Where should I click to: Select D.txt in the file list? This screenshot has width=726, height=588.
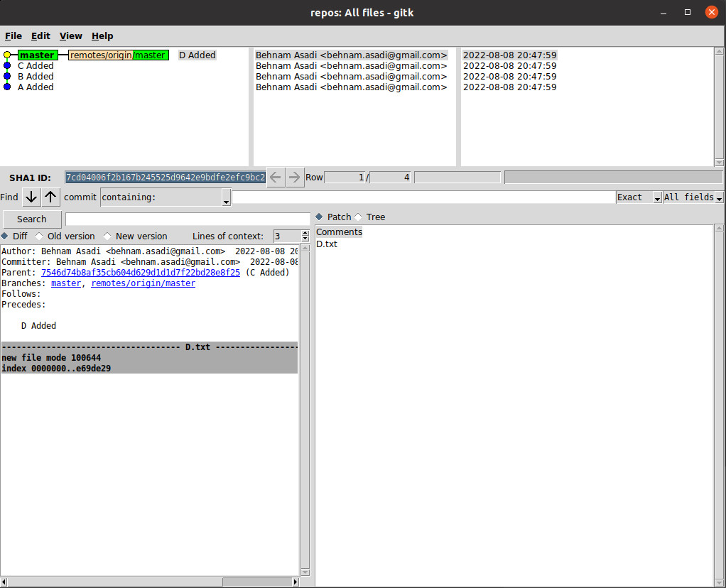coord(327,244)
